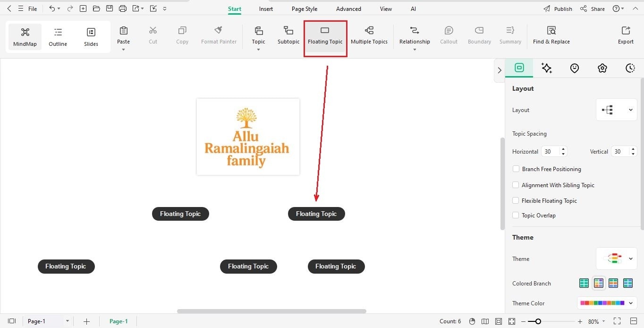Insert Multiple Topics

[369, 35]
